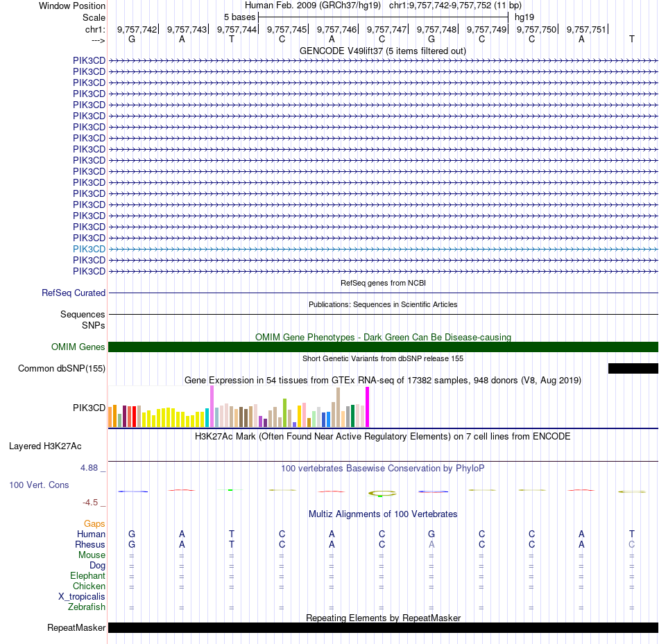Click the 'Sequences' track label
This screenshot has height=644, width=659.
[x=83, y=314]
